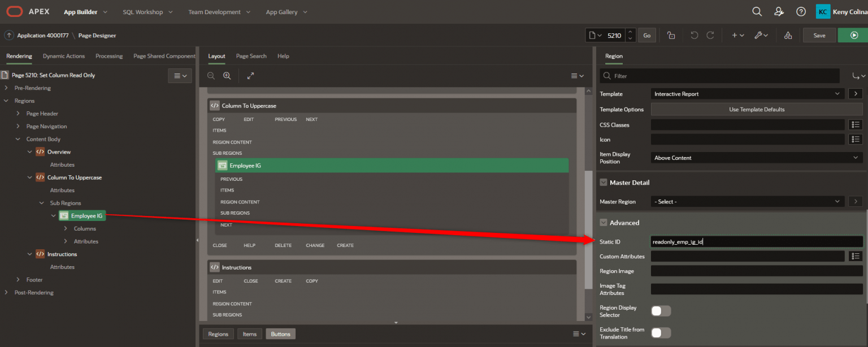868x347 pixels.
Task: Open the search magnifier in top header
Action: click(x=757, y=11)
